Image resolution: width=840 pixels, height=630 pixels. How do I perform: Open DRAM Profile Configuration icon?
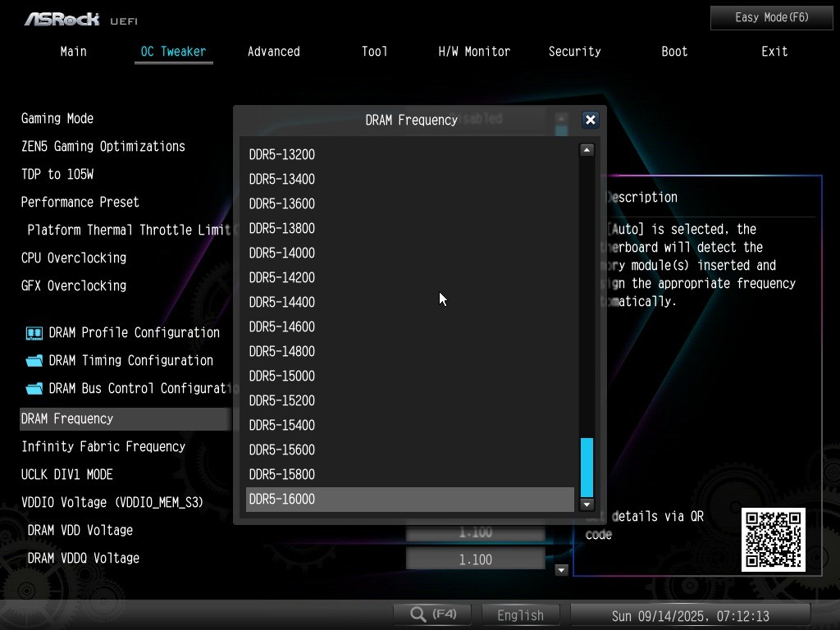click(x=34, y=333)
